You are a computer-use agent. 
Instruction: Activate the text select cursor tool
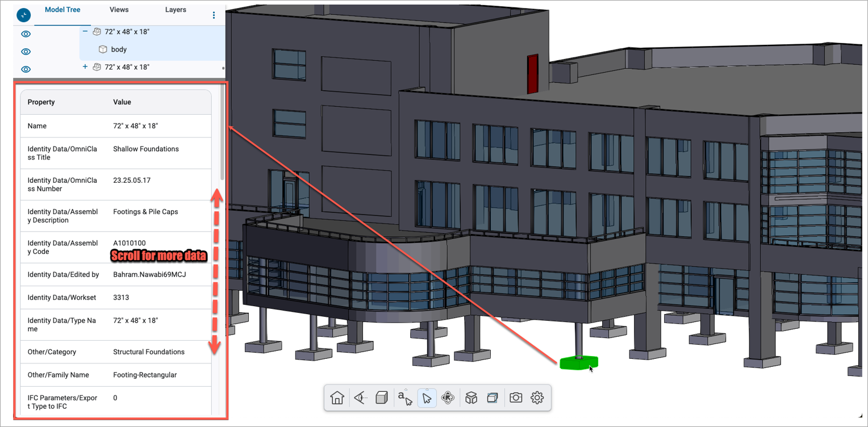click(x=405, y=397)
